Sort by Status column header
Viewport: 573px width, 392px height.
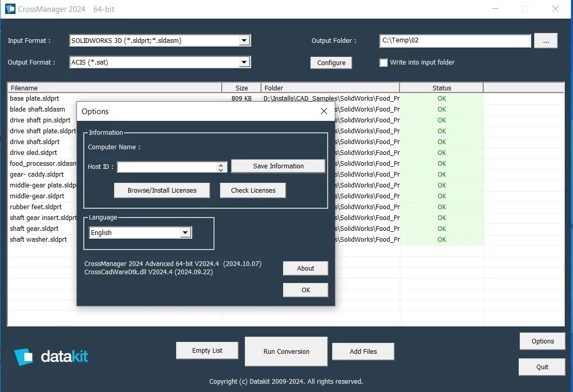click(441, 88)
